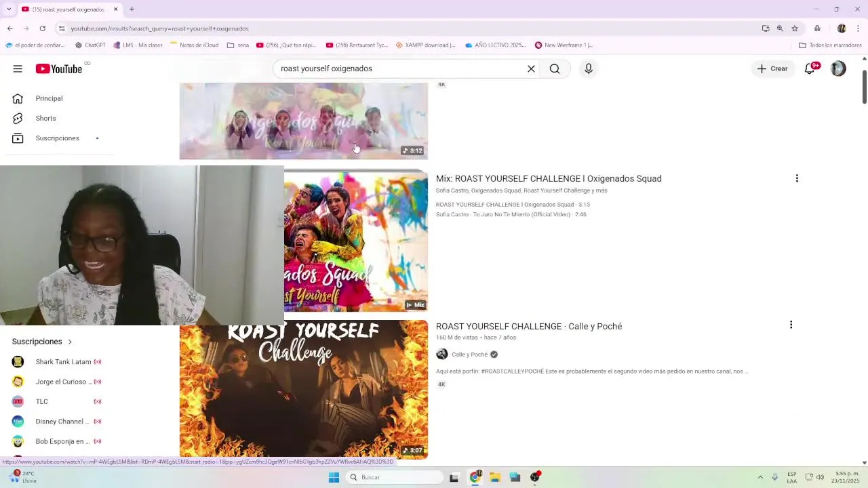Open the LMS - Mis clases bookmark
Screen dimensions: 868x488
[138, 45]
